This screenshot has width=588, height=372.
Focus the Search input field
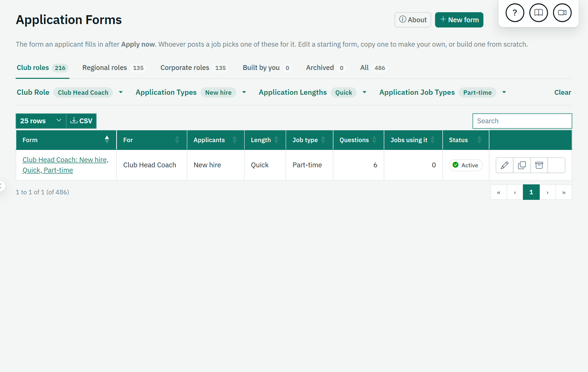point(522,121)
